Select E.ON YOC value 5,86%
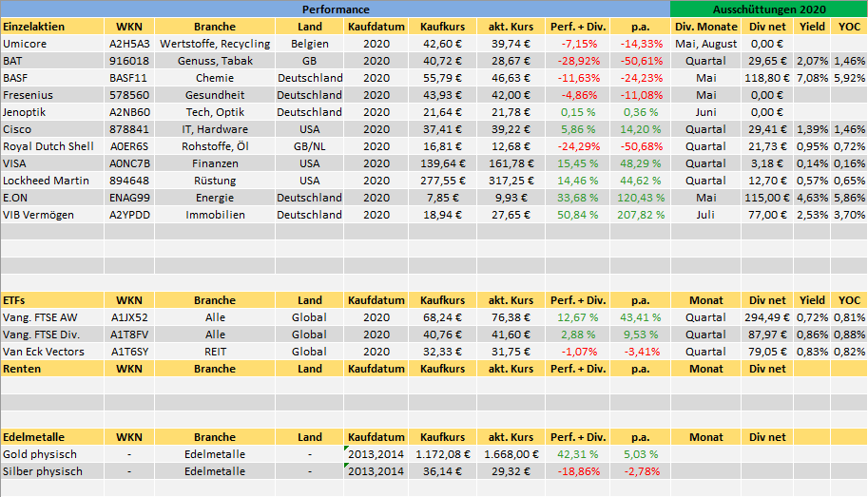 (x=849, y=199)
